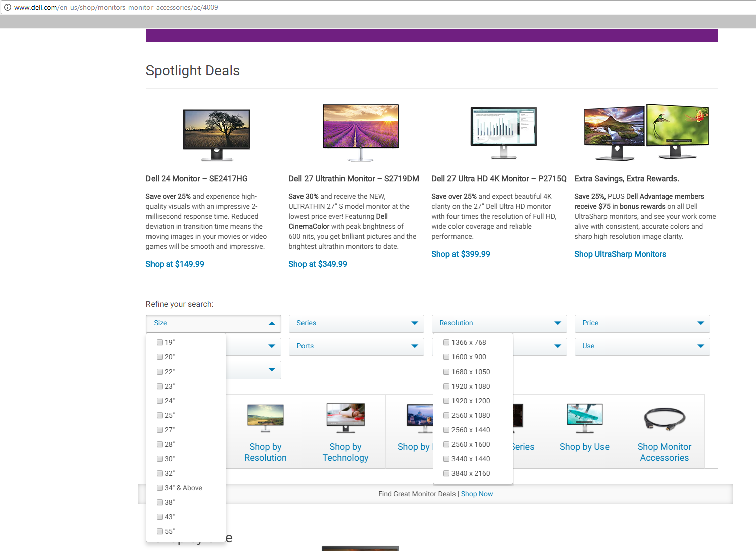Click the dual UltraSharp monitors image
The image size is (756, 551).
pyautogui.click(x=646, y=132)
